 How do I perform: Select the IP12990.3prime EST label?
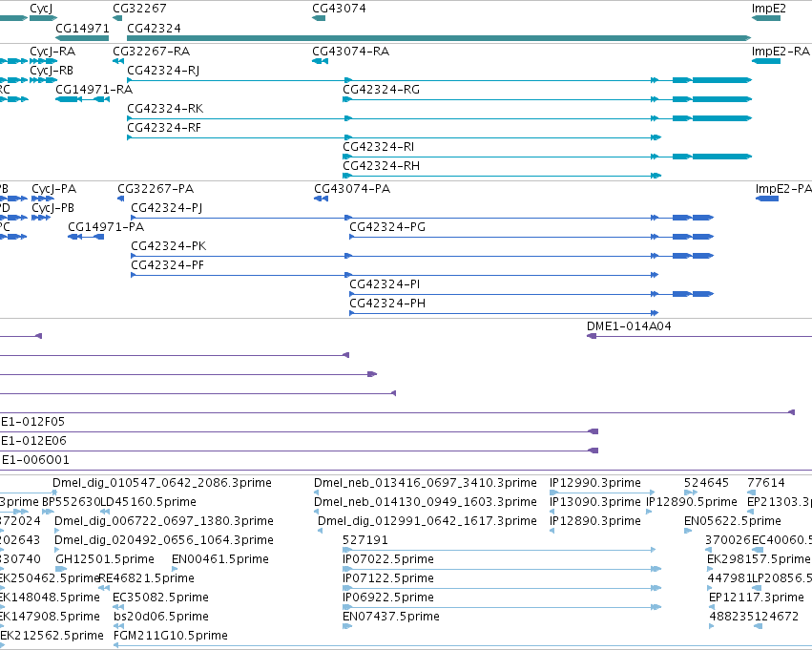[595, 483]
